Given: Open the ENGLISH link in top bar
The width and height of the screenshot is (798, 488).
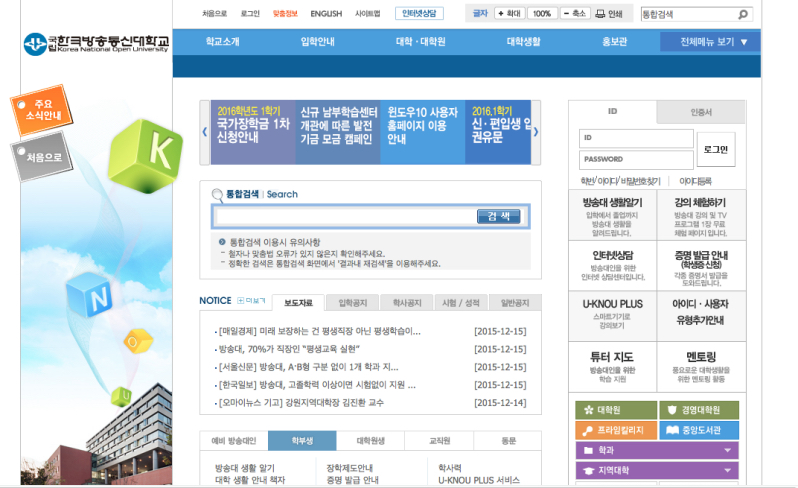Looking at the screenshot, I should pyautogui.click(x=326, y=14).
